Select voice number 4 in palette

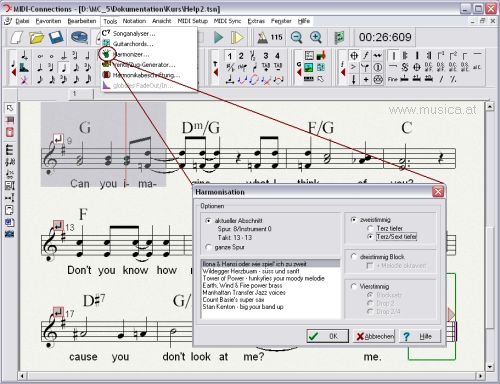coord(277,56)
